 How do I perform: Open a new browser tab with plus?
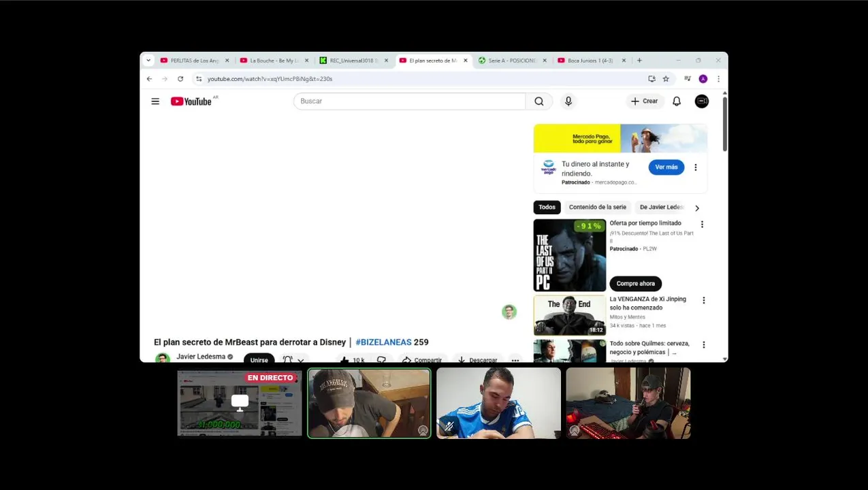click(x=639, y=61)
